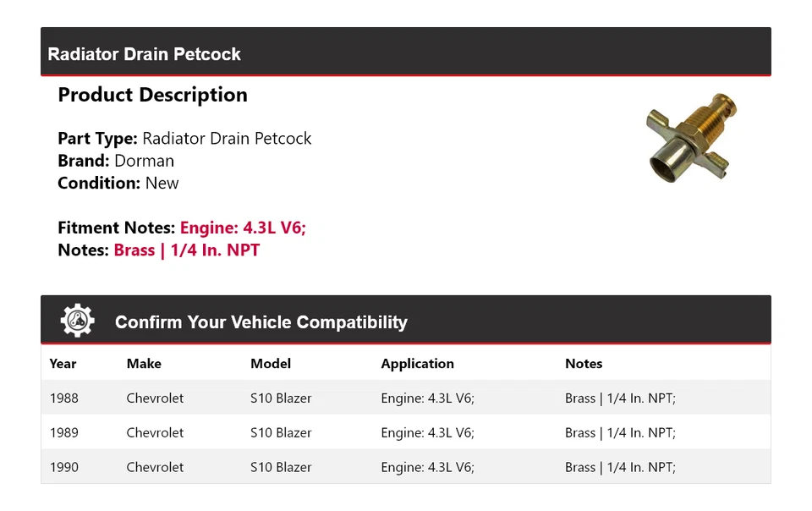
Task: Click the Product Description heading
Action: (x=152, y=95)
